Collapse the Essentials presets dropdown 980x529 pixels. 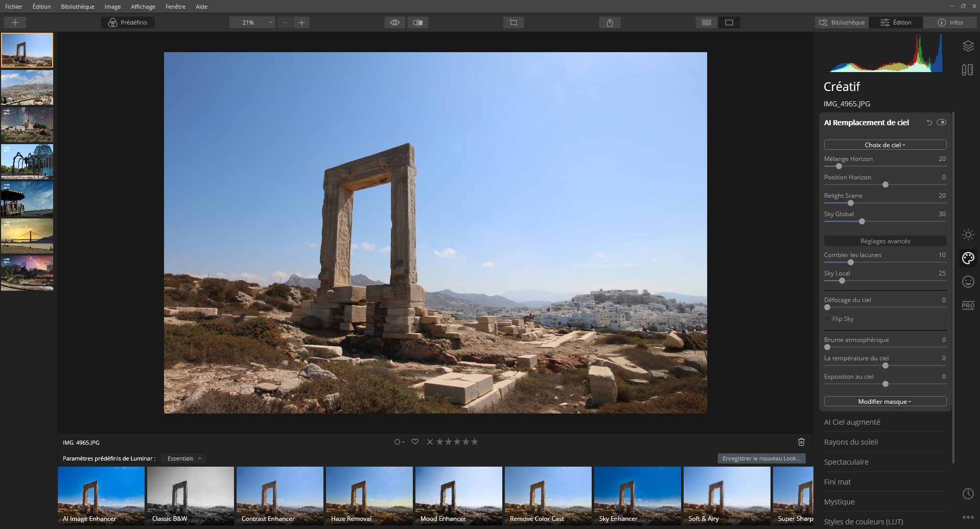point(182,458)
